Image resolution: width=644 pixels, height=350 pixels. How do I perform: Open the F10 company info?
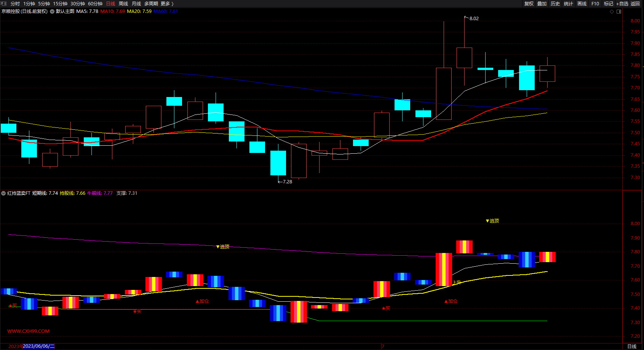point(595,3)
